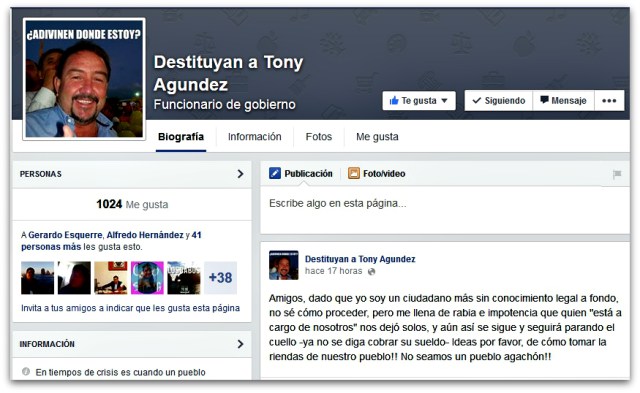Click the info icon beside 'En tiempos de crisis'

pos(26,372)
